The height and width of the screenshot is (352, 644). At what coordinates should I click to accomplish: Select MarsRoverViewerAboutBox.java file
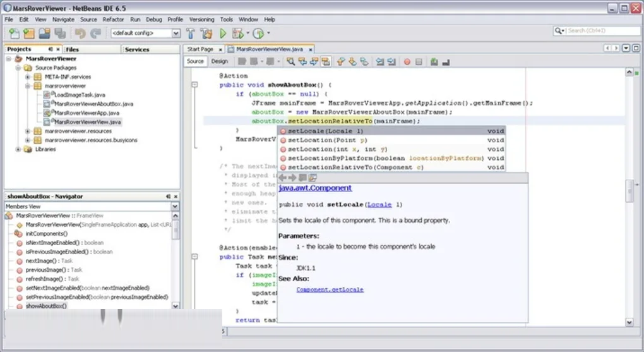(93, 104)
